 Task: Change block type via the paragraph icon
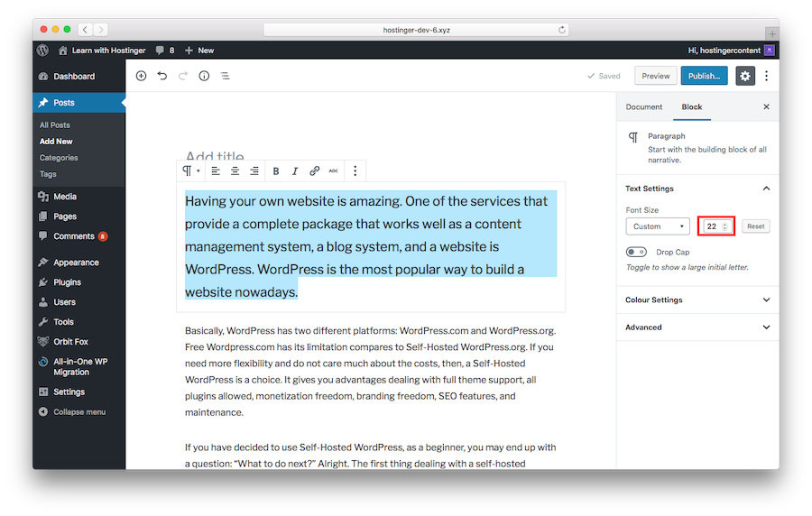pyautogui.click(x=190, y=170)
